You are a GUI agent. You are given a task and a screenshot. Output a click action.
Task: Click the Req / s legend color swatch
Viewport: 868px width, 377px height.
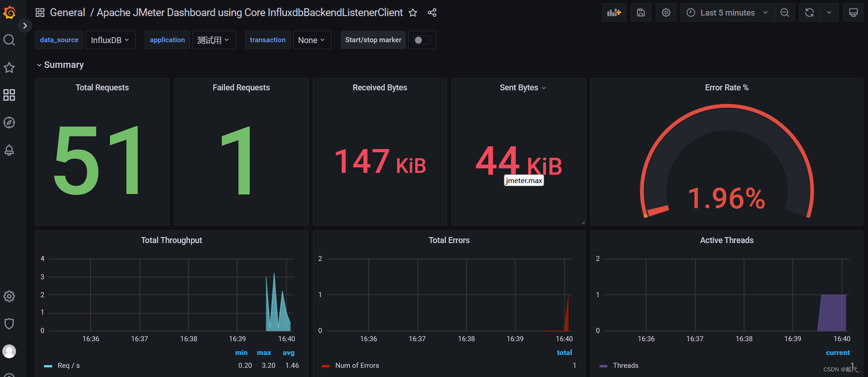48,366
